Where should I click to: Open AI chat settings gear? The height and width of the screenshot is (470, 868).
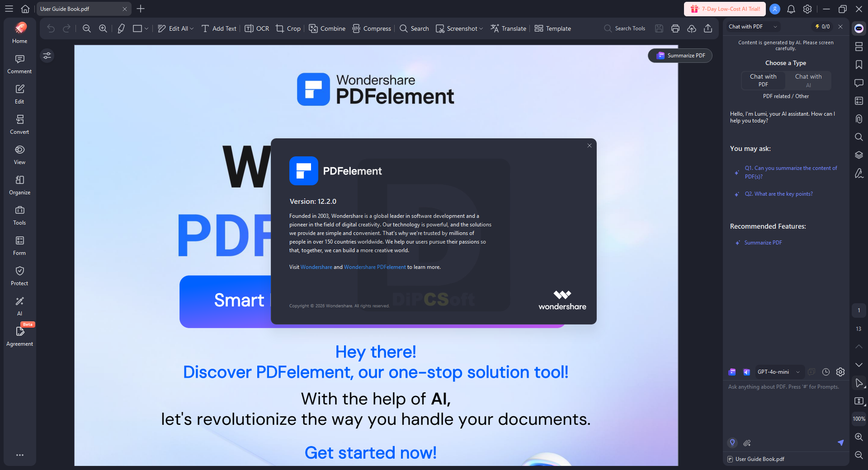(840, 372)
